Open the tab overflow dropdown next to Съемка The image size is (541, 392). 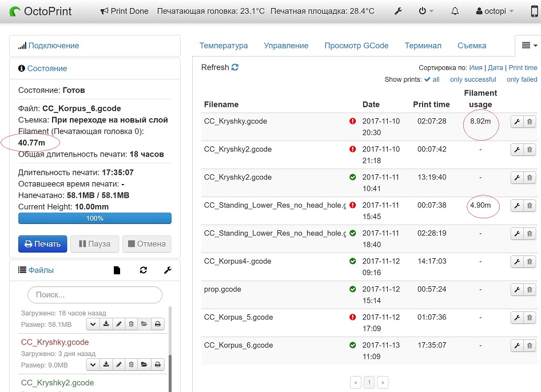coord(527,45)
